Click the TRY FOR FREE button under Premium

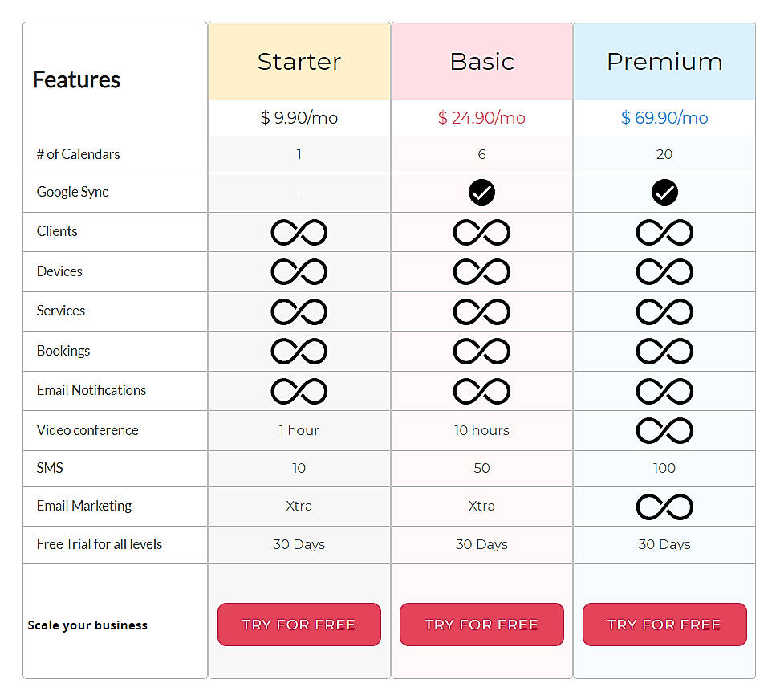tap(664, 625)
